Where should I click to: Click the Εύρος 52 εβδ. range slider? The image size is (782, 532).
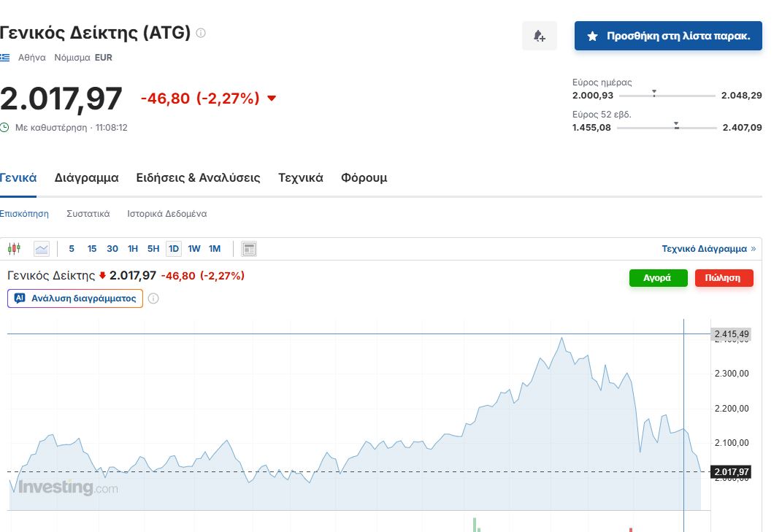[666, 128]
